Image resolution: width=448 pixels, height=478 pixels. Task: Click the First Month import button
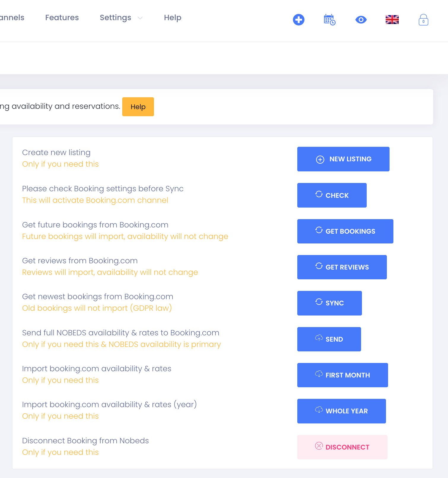342,375
